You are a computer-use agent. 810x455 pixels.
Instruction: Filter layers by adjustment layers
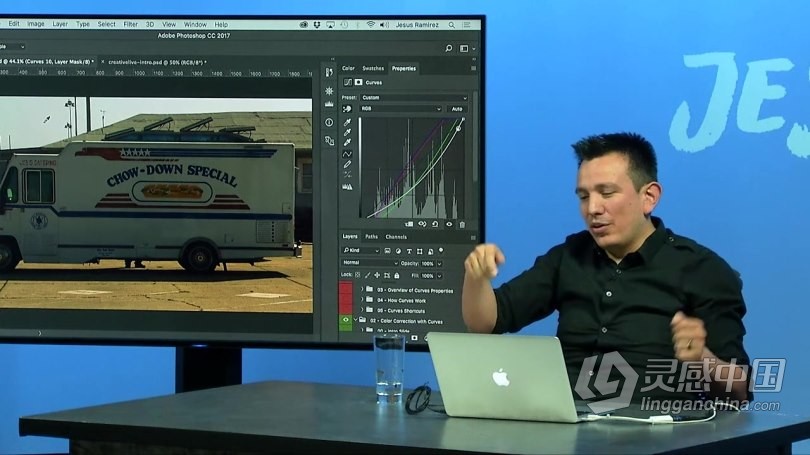click(x=398, y=251)
